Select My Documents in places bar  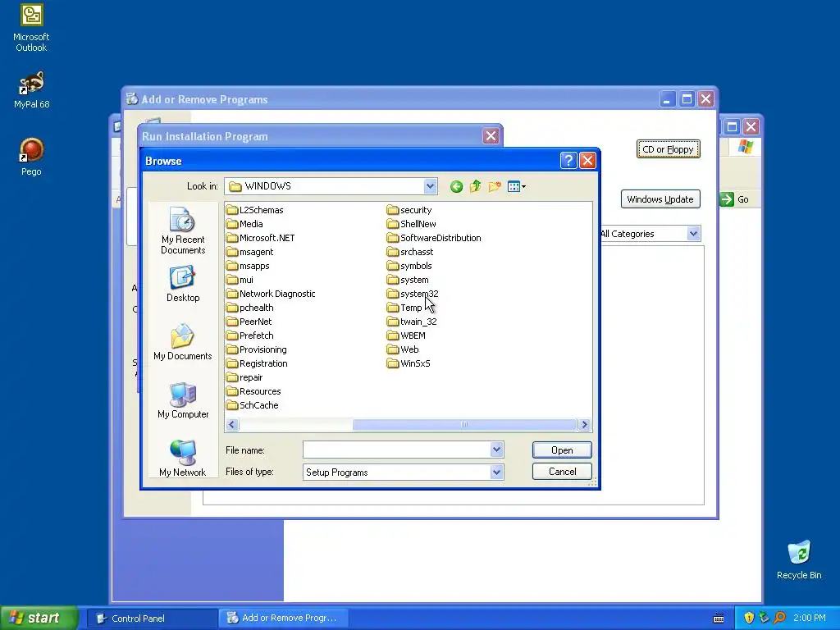pos(183,342)
